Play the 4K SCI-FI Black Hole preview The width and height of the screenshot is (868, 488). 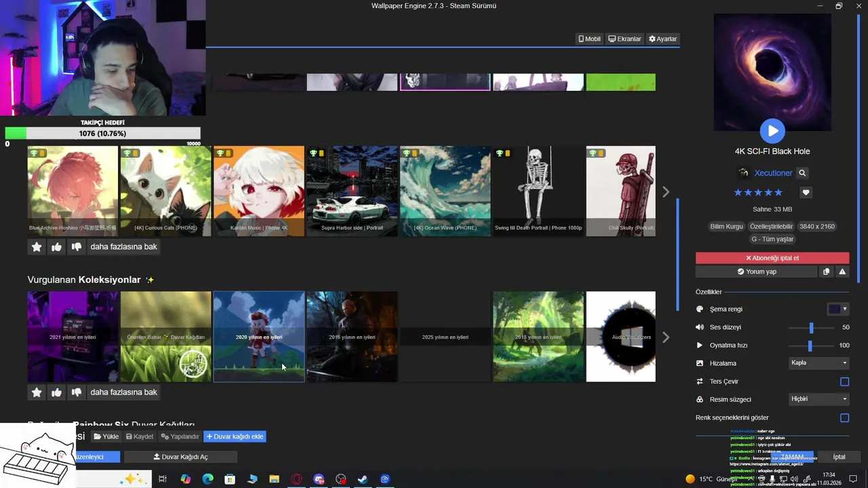click(772, 131)
